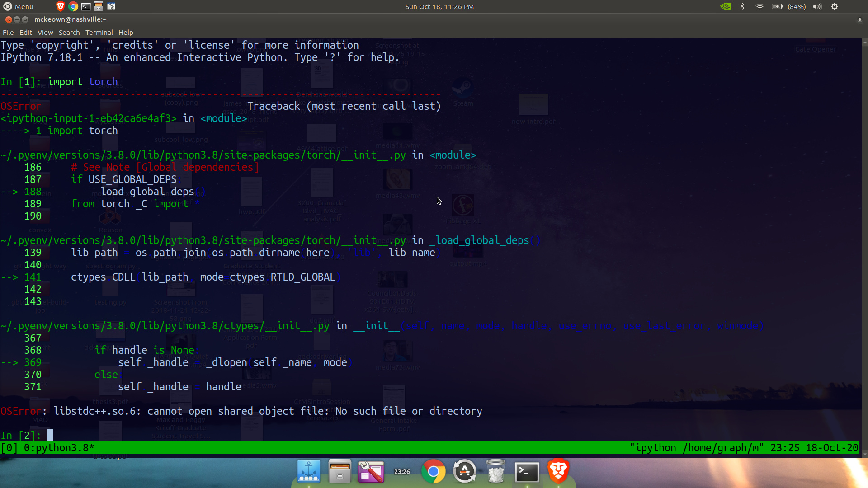This screenshot has width=868, height=488.
Task: Click the NVIDIA indicator in the tray
Action: click(x=725, y=6)
